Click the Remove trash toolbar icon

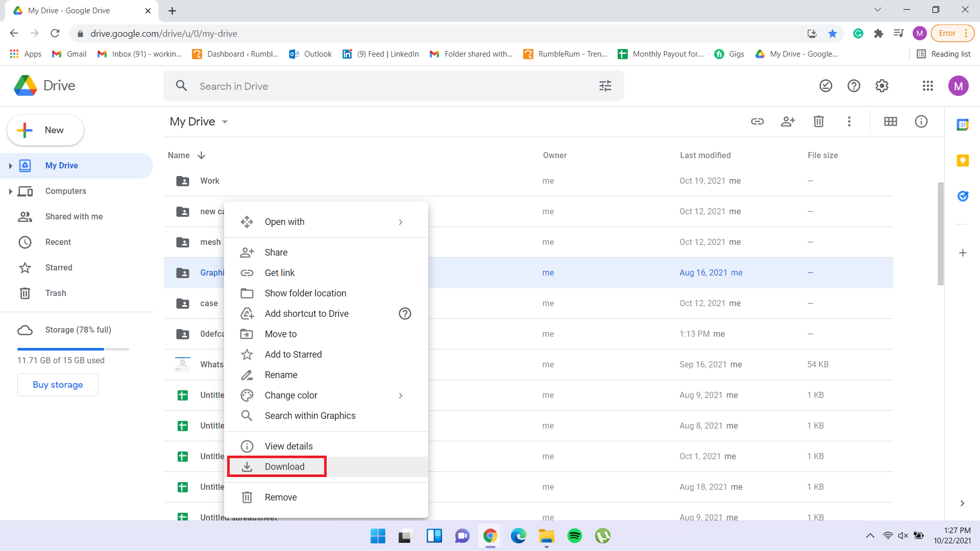[x=819, y=121]
